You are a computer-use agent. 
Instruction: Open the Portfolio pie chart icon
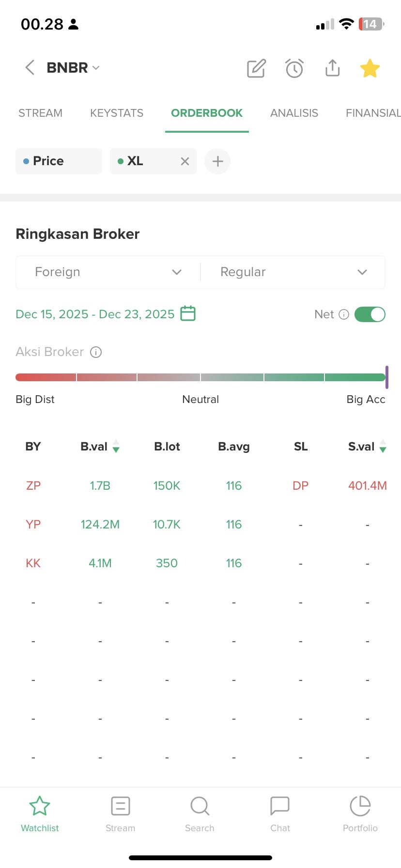pyautogui.click(x=360, y=806)
